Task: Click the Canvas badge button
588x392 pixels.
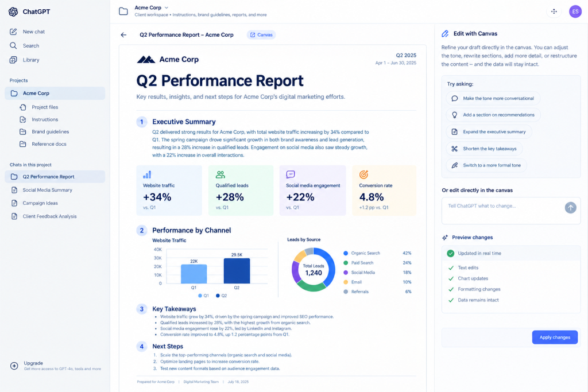Action: click(x=261, y=35)
